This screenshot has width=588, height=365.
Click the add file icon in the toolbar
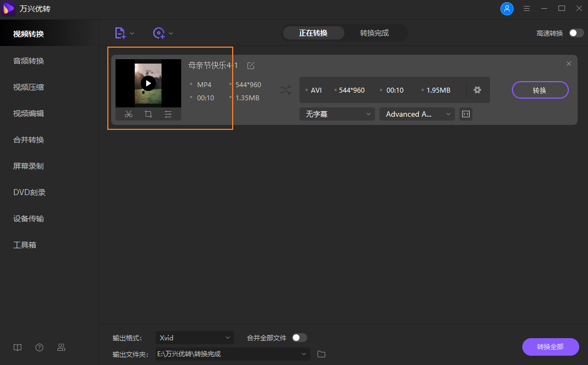click(120, 33)
